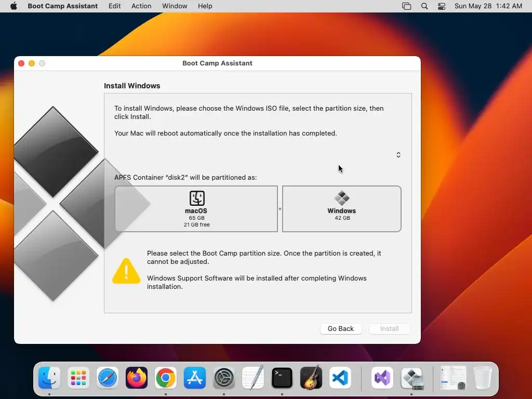Image resolution: width=532 pixels, height=399 pixels.
Task: Click the "42 GB" Windows size text
Action: 342,218
